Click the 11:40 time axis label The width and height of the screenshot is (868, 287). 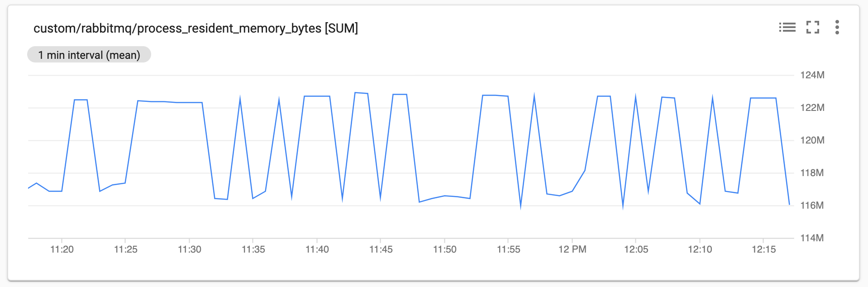(318, 249)
